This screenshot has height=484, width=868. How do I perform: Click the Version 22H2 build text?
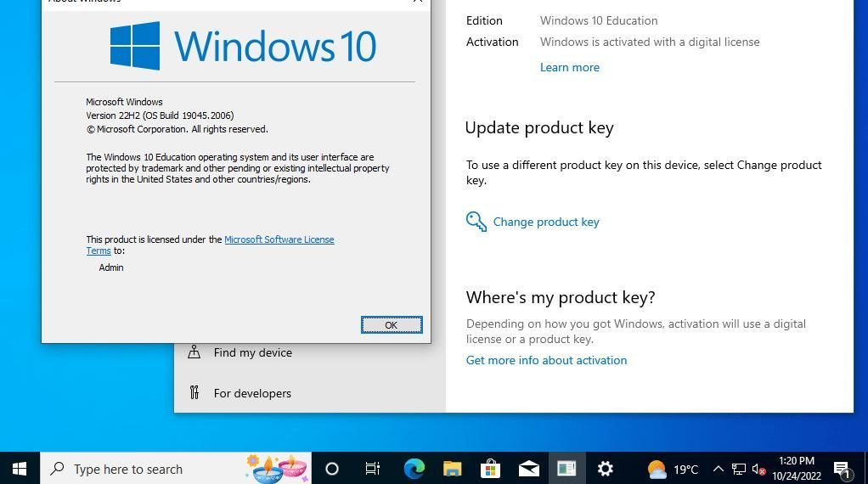160,115
